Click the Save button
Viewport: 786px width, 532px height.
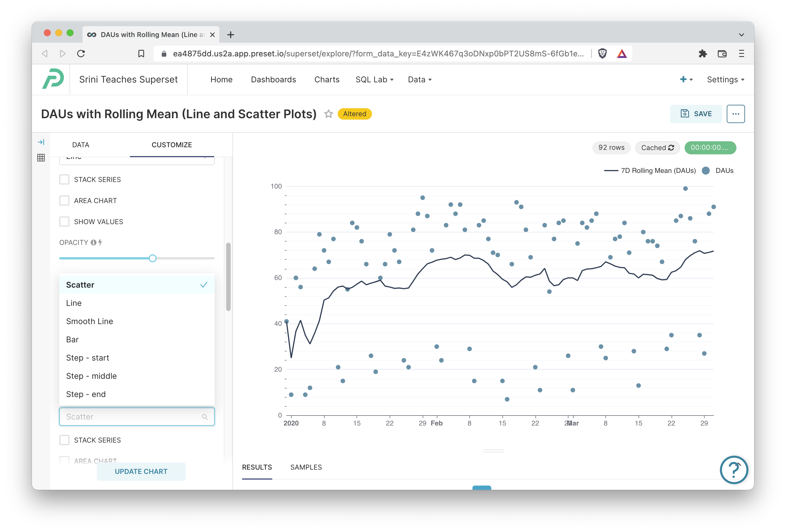[x=696, y=114]
